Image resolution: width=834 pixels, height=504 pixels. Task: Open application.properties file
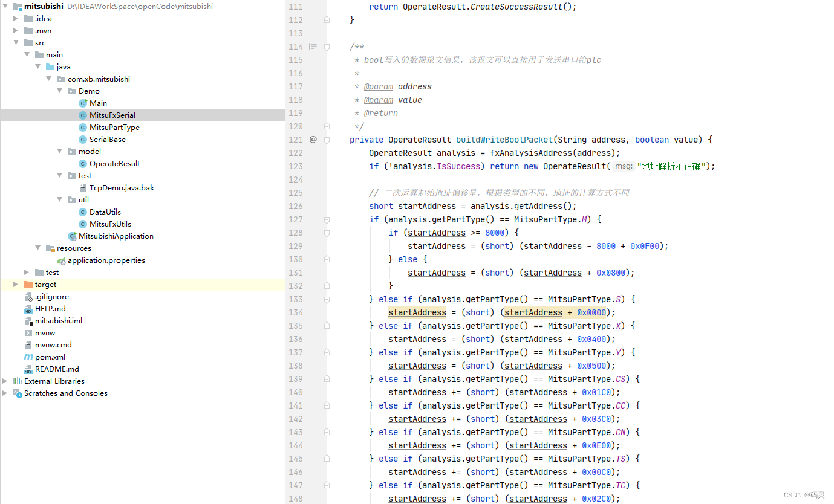[106, 260]
